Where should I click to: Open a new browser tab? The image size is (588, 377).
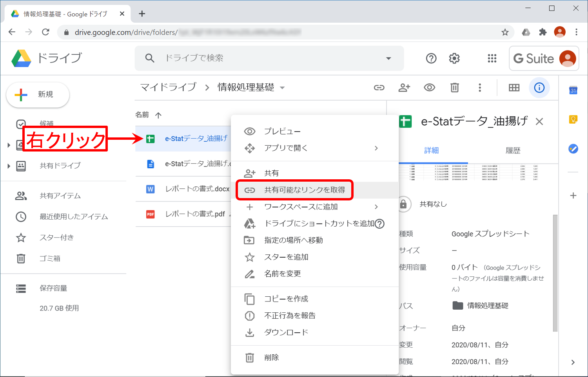[x=142, y=14]
